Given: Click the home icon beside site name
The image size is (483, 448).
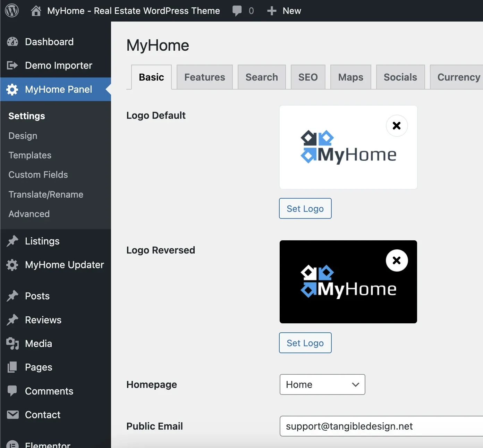Looking at the screenshot, I should [36, 11].
